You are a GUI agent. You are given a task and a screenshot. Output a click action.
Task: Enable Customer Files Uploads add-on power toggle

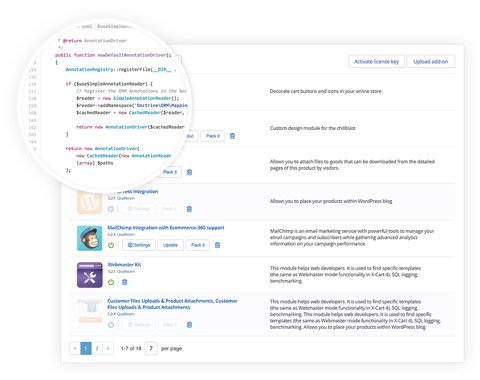point(111,325)
